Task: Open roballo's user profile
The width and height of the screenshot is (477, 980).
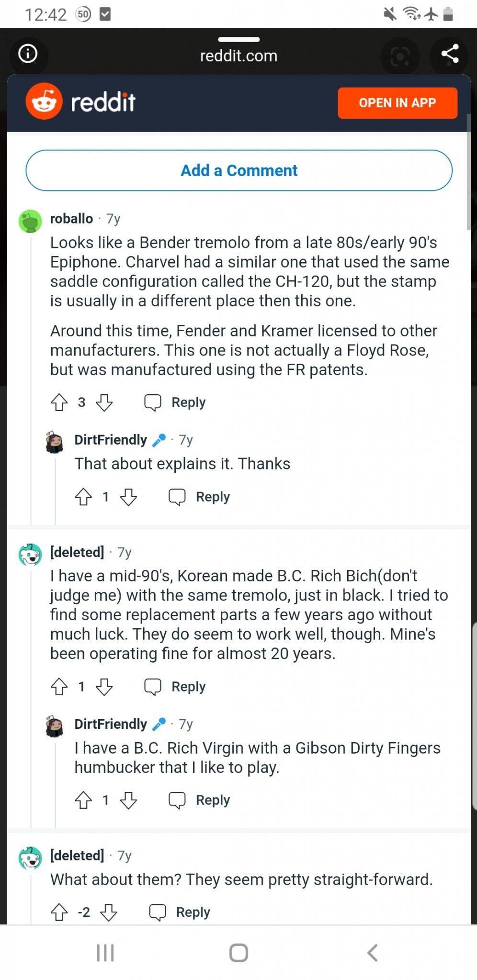Action: coord(71,219)
